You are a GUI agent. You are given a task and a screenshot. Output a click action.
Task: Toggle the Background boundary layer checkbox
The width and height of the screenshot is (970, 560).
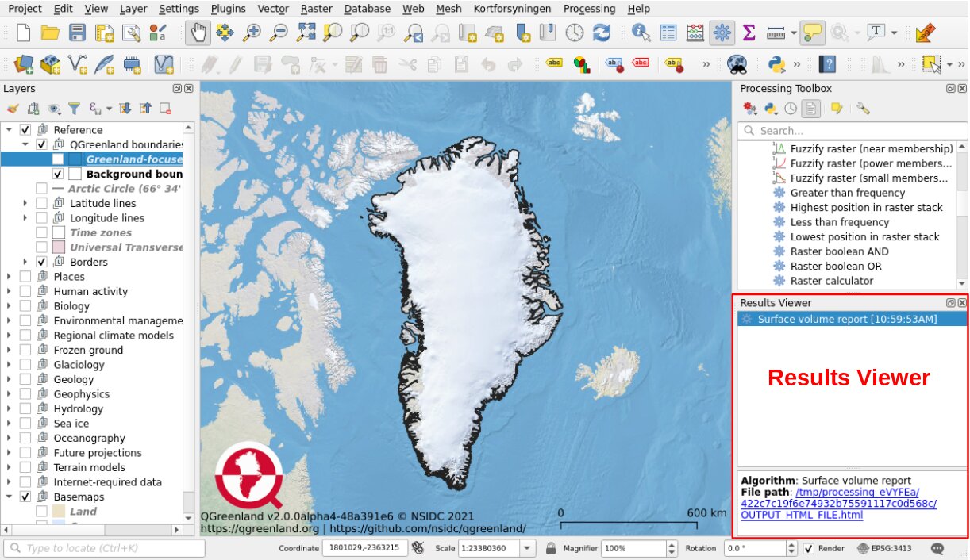(x=58, y=174)
